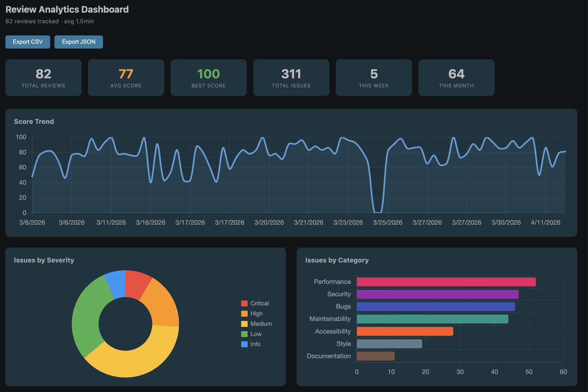Click the purple Security bar
This screenshot has height=392, width=588.
[437, 294]
